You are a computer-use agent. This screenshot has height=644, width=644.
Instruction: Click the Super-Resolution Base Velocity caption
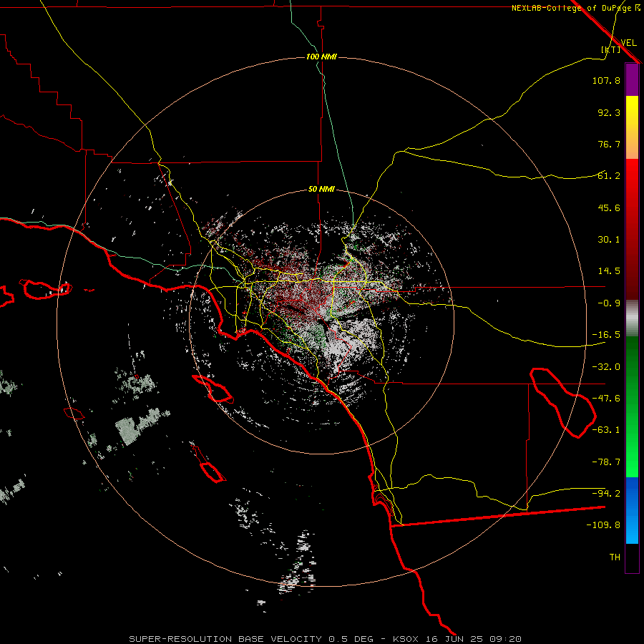pos(325,639)
